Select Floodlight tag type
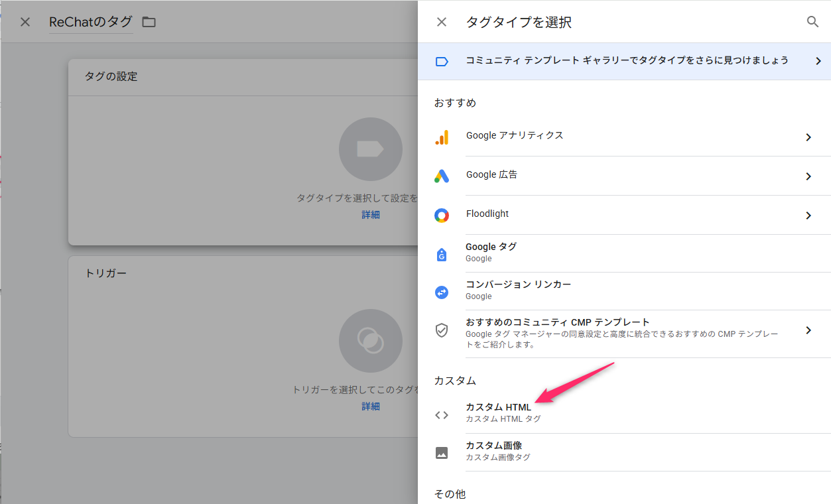Image resolution: width=831 pixels, height=504 pixels. (x=624, y=215)
